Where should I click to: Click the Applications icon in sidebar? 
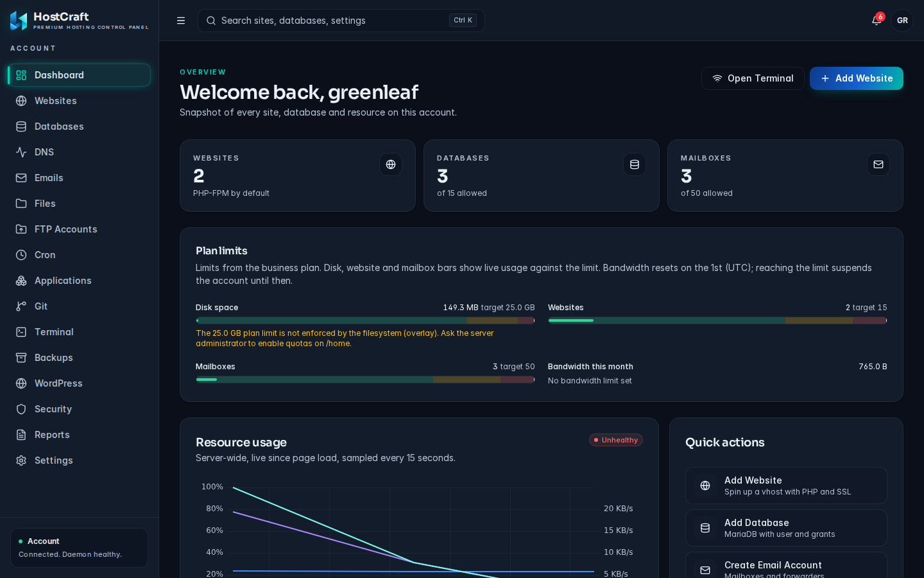point(21,281)
